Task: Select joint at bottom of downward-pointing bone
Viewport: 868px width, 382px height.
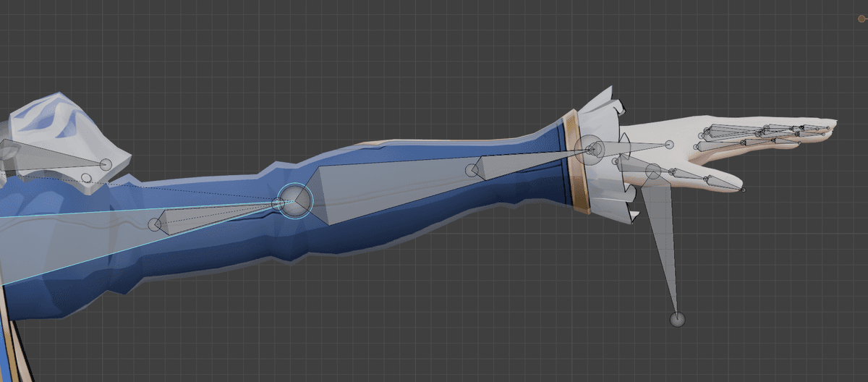Action: (x=677, y=319)
